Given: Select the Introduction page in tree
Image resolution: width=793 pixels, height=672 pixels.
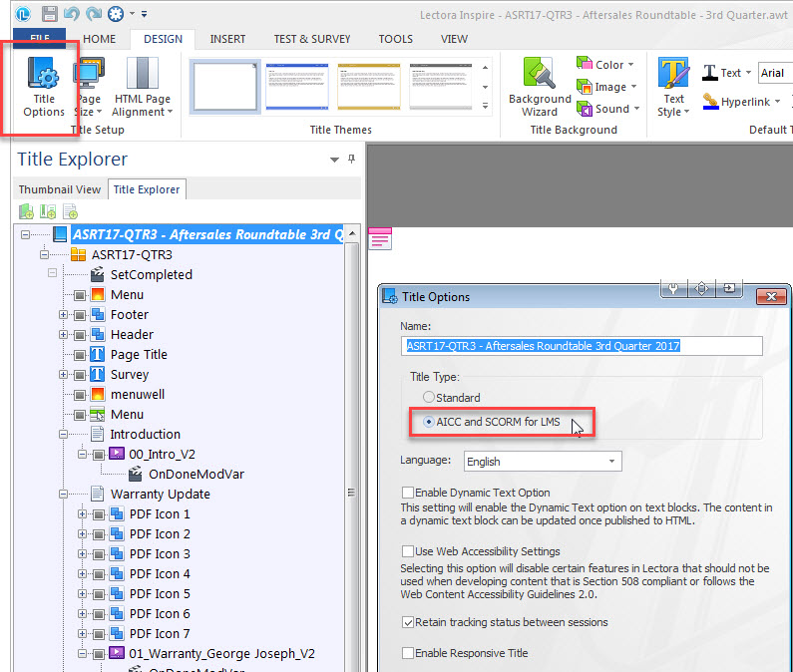Looking at the screenshot, I should pos(146,435).
